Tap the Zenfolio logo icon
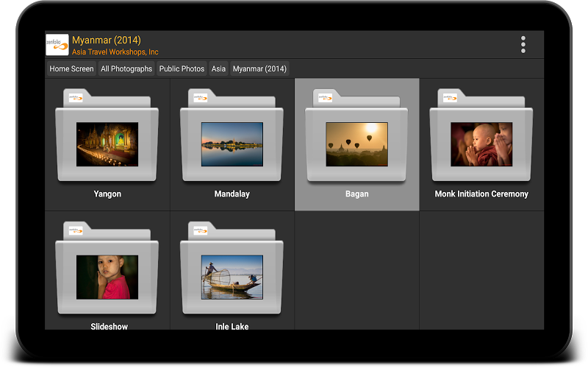588x368 pixels. [57, 45]
